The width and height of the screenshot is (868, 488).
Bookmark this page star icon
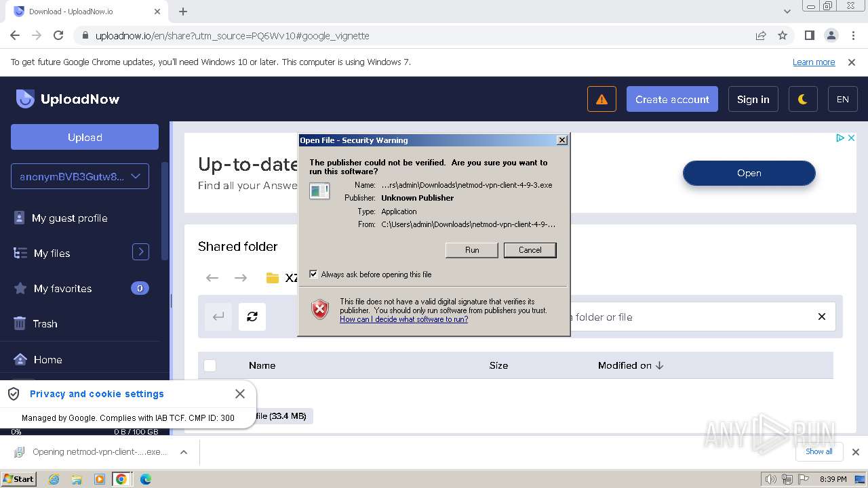(x=783, y=35)
